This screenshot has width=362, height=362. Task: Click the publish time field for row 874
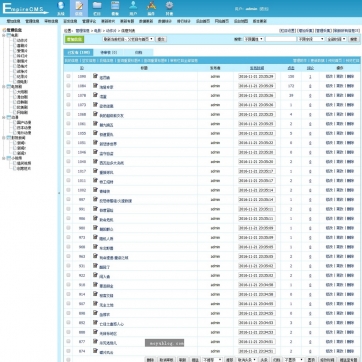point(257,351)
